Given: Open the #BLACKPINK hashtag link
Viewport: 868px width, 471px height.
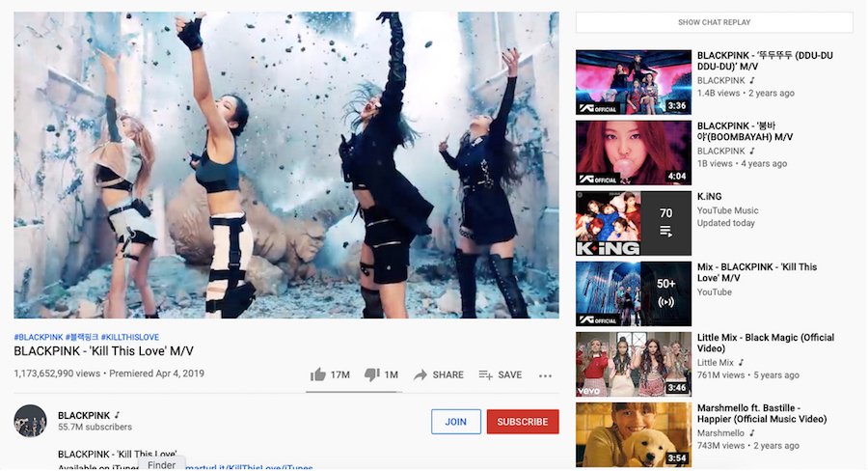Looking at the screenshot, I should click(x=39, y=337).
